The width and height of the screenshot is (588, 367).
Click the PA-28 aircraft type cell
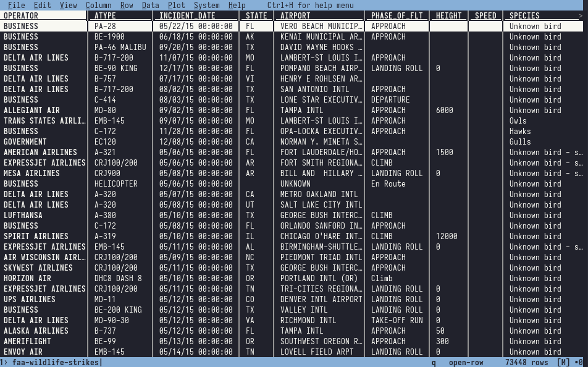click(105, 27)
